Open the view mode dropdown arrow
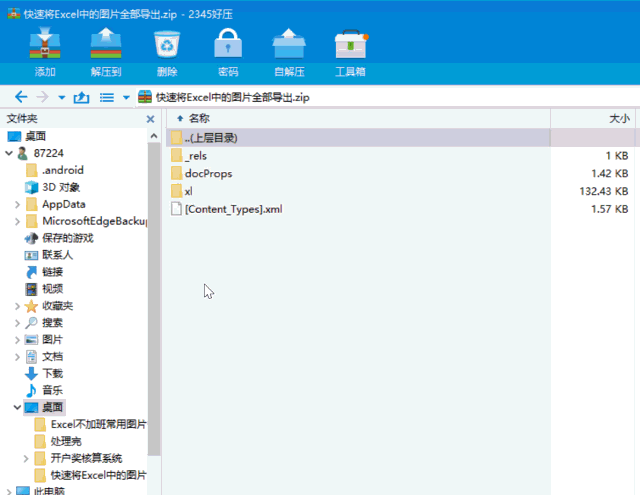640x495 pixels. 126,98
